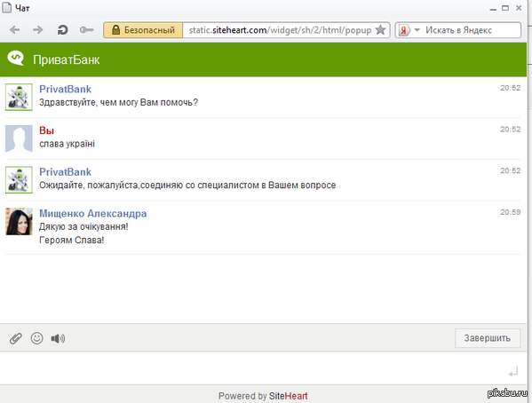Reload the chat page
Viewport: 532px width, 403px height.
pyautogui.click(x=62, y=30)
